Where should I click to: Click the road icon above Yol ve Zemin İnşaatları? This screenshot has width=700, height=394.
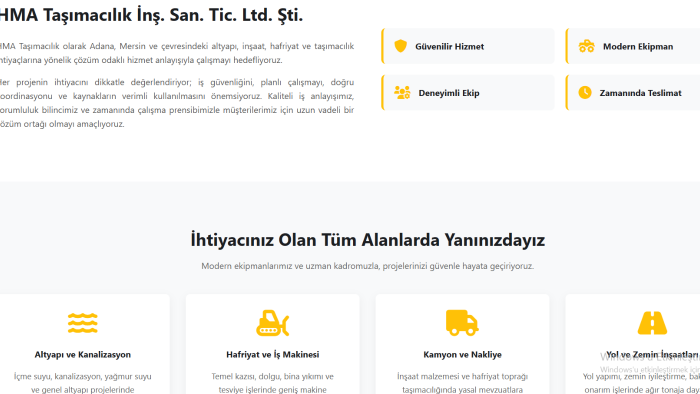(652, 323)
